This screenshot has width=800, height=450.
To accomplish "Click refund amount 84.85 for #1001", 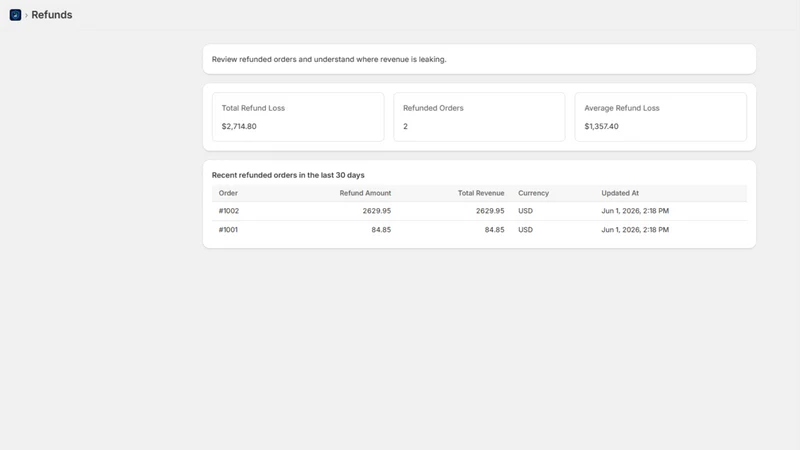I will [381, 230].
